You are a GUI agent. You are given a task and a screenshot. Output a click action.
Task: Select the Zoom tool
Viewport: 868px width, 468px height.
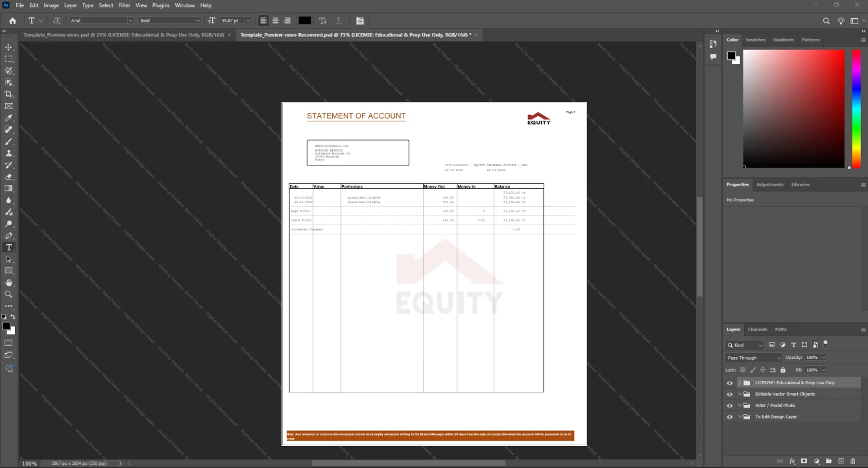[x=8, y=294]
